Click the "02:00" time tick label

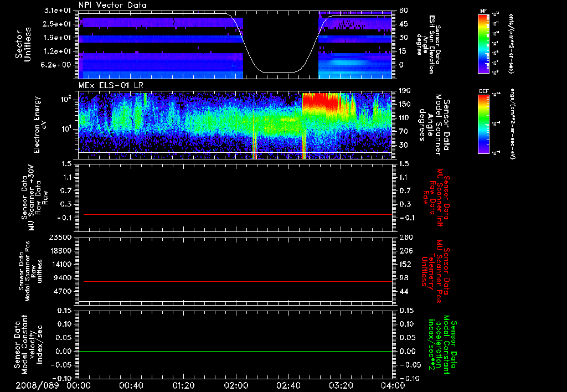(236, 385)
